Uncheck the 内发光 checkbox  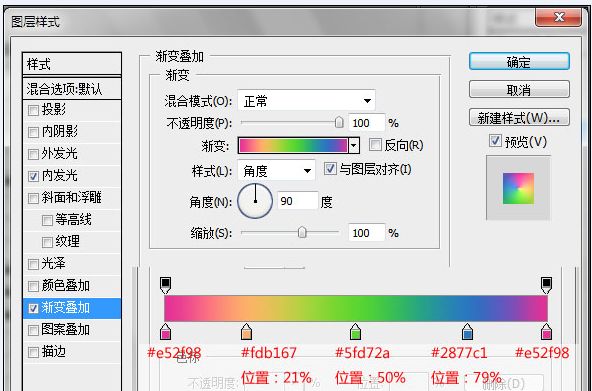[33, 176]
